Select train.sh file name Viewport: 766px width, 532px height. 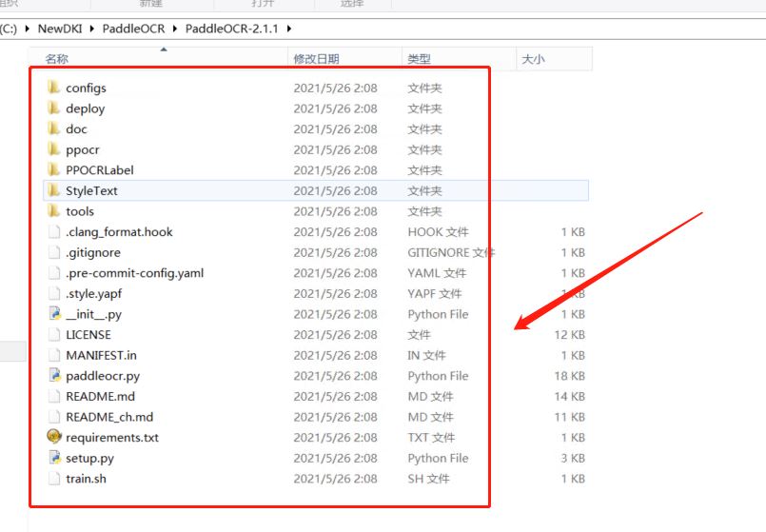(x=86, y=479)
